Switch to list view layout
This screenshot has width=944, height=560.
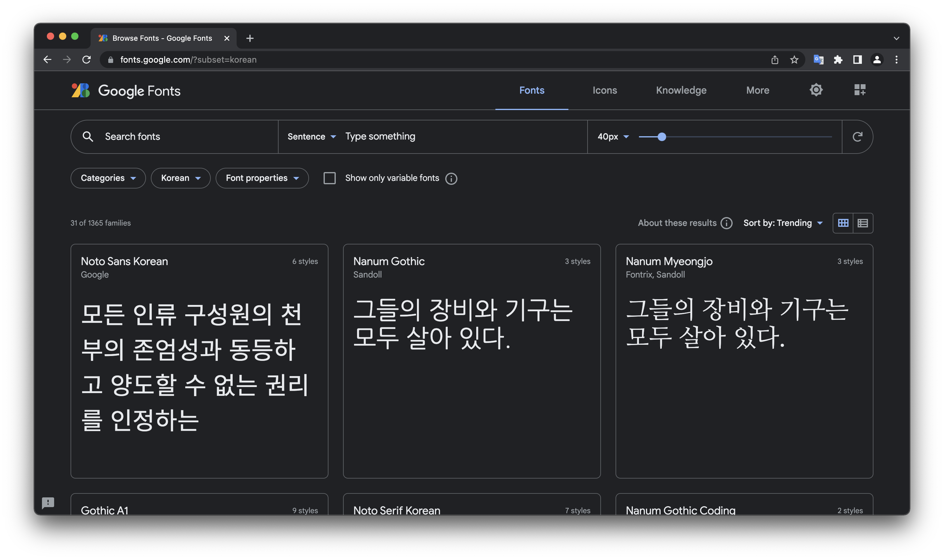[862, 223]
